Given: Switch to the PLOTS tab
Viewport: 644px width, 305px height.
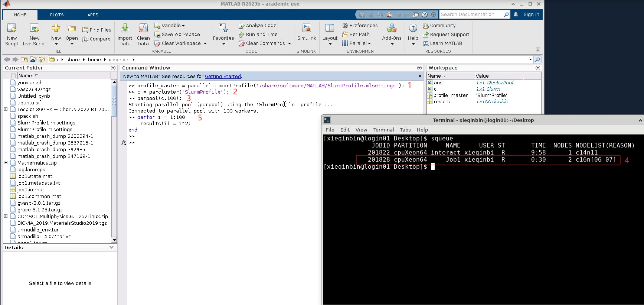Looking at the screenshot, I should pyautogui.click(x=57, y=15).
